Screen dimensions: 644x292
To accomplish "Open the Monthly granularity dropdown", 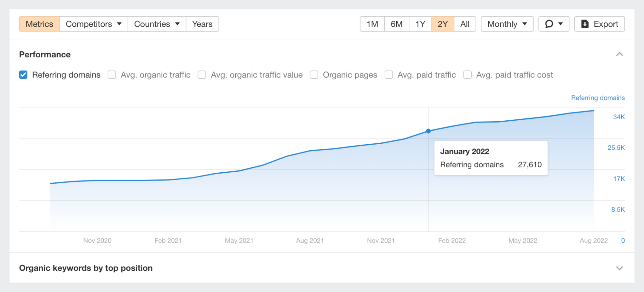I will 507,24.
